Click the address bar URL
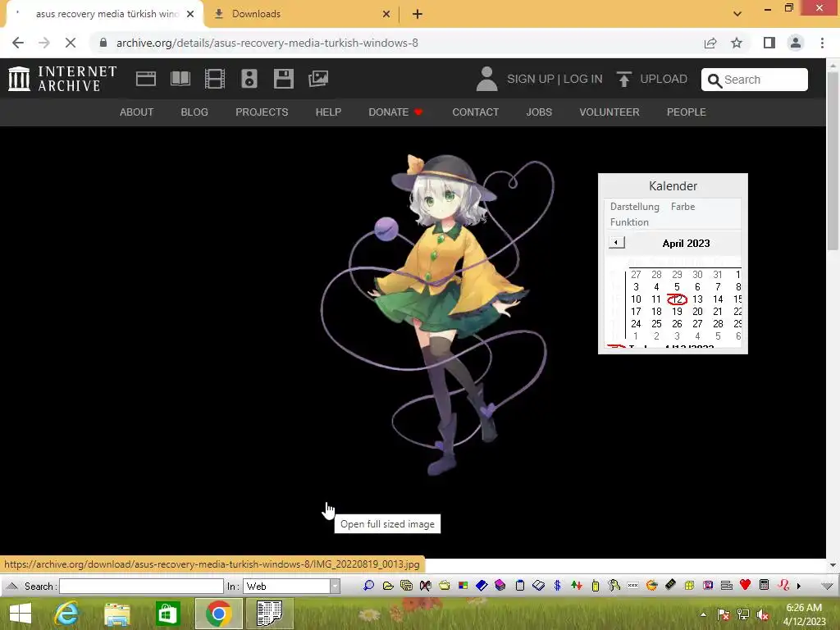The image size is (840, 630). (267, 43)
